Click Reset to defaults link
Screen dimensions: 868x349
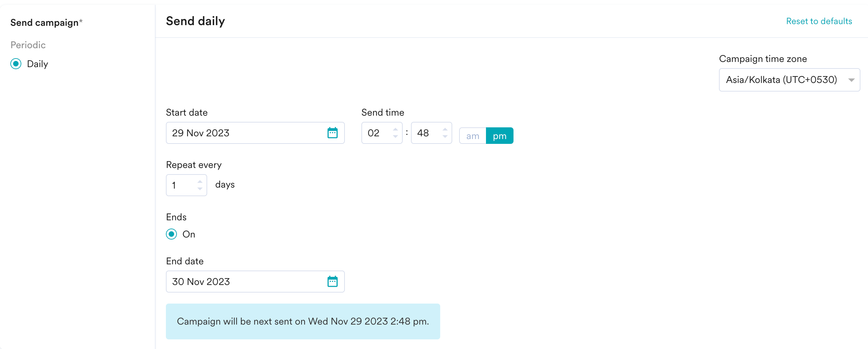click(819, 21)
